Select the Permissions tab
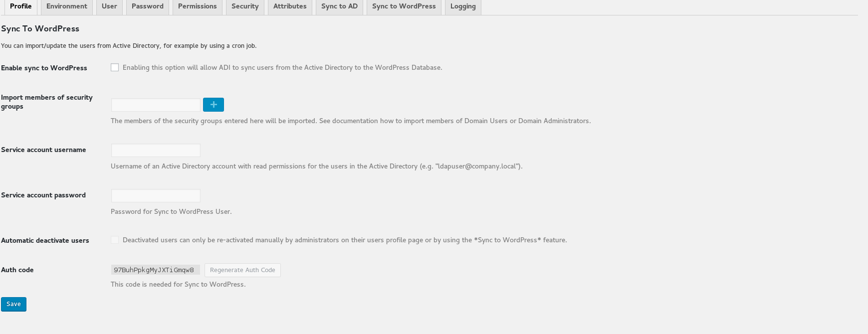 198,6
